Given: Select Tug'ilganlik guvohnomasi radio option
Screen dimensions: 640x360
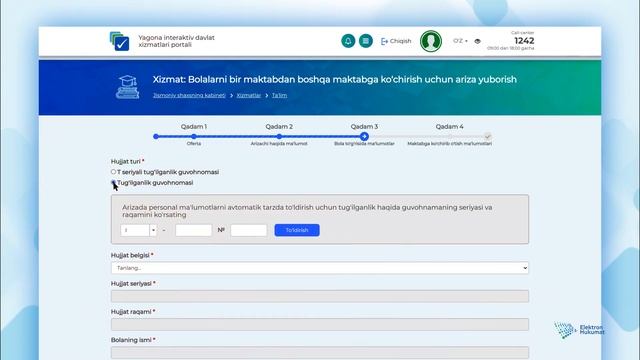Looking at the screenshot, I should pos(113,182).
